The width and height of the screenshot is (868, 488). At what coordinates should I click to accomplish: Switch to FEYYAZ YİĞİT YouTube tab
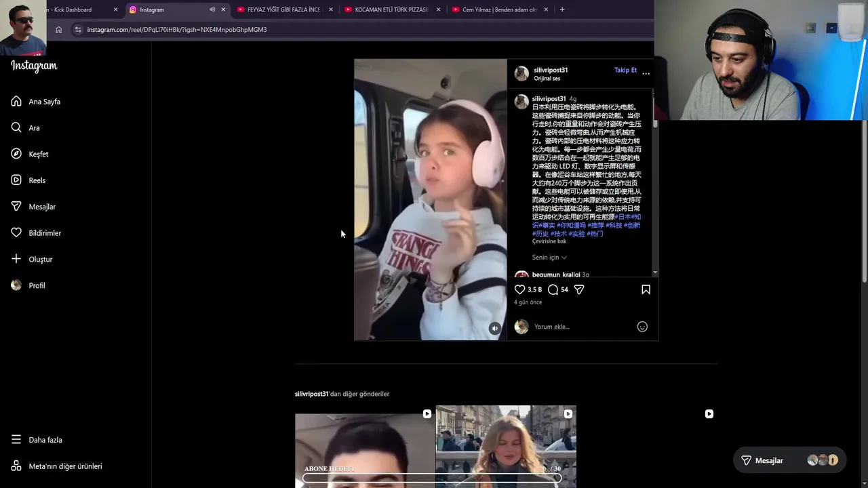(x=283, y=9)
